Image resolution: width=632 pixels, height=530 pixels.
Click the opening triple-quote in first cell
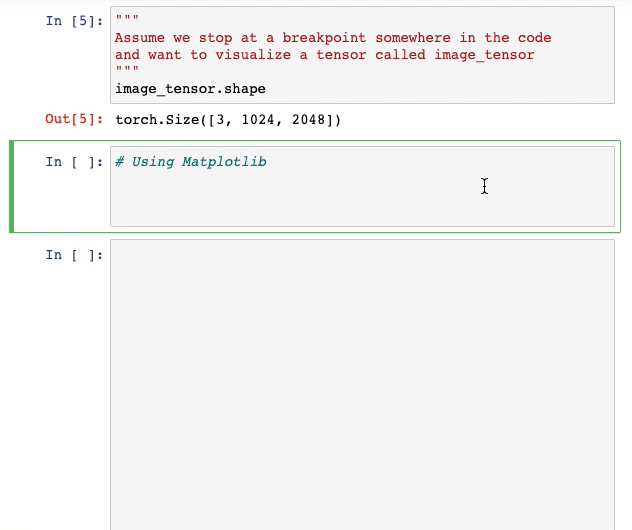(127, 21)
